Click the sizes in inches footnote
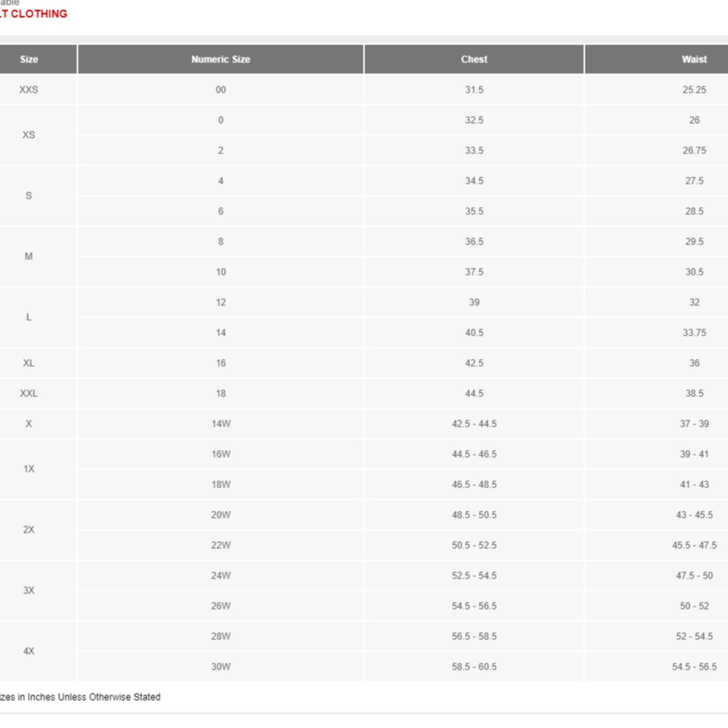 pyautogui.click(x=81, y=697)
